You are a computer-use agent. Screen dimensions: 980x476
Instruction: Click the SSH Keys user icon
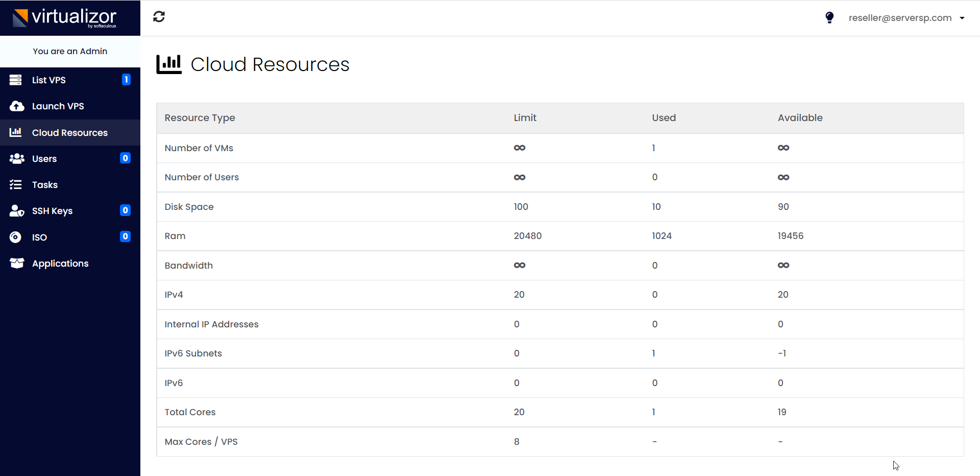tap(17, 211)
